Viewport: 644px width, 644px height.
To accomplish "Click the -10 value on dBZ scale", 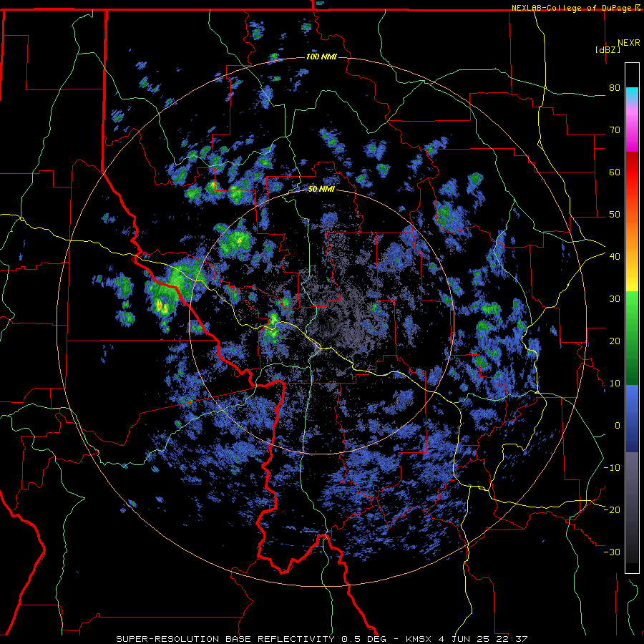I will tap(612, 468).
